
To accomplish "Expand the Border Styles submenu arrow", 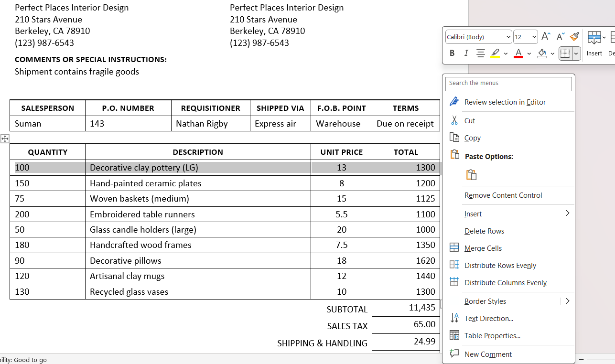I will (x=567, y=301).
